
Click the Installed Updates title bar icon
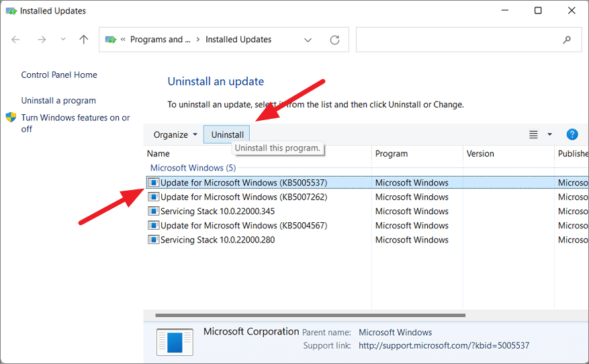[11, 11]
